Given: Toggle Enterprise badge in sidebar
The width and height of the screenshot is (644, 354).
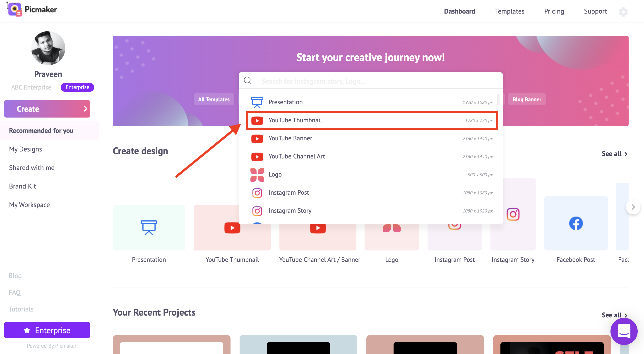Looking at the screenshot, I should coord(77,87).
